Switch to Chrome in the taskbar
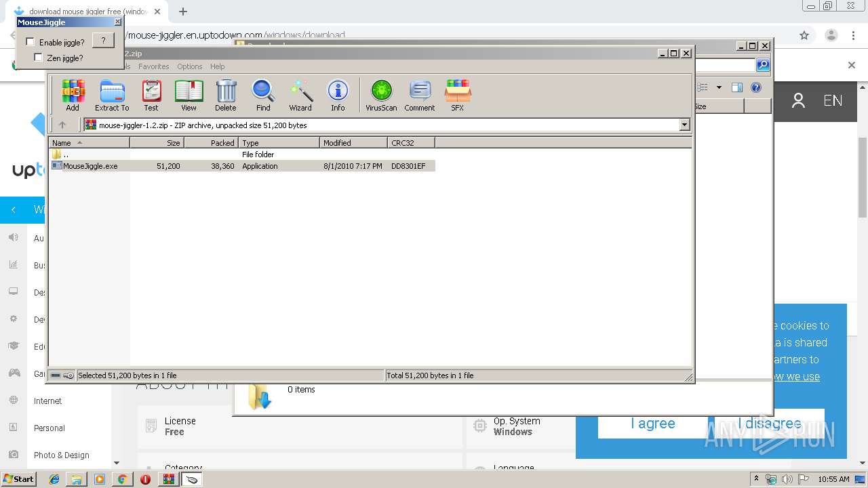 (122, 479)
